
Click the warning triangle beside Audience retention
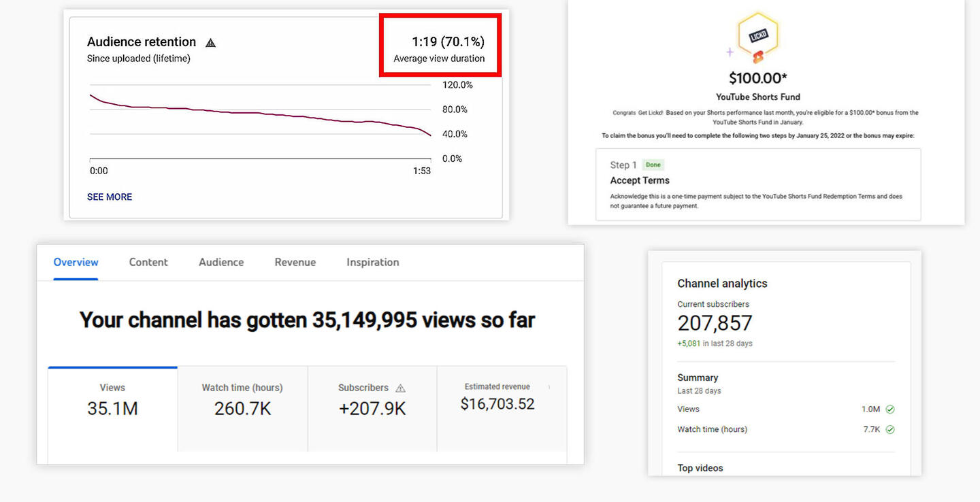(x=211, y=43)
